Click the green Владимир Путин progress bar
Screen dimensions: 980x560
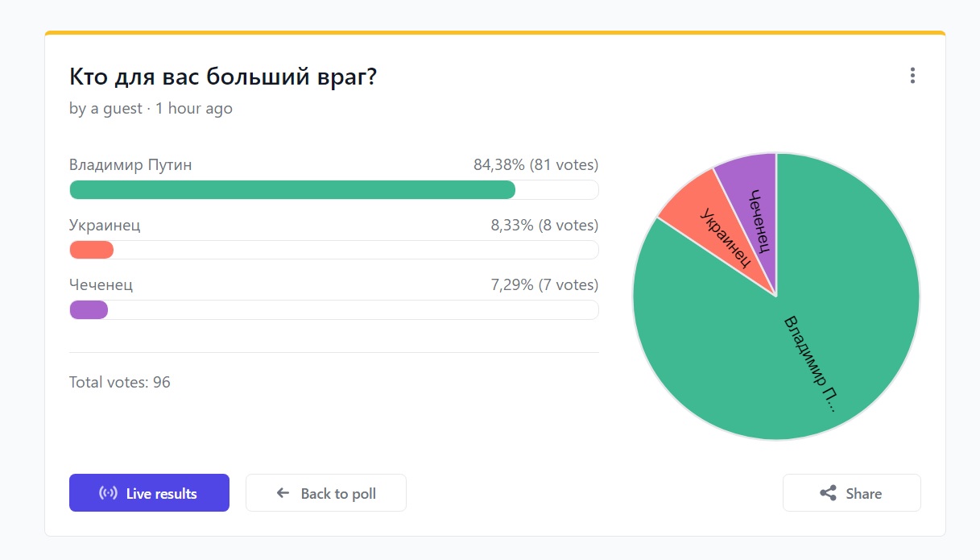coord(292,189)
